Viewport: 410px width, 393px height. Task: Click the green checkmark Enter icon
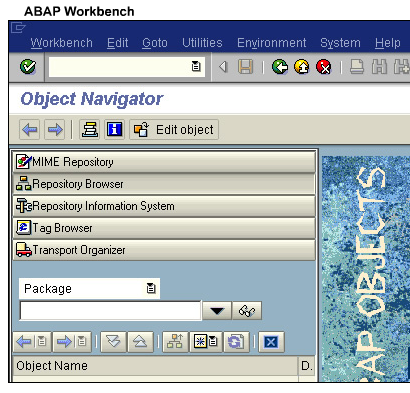(28, 67)
